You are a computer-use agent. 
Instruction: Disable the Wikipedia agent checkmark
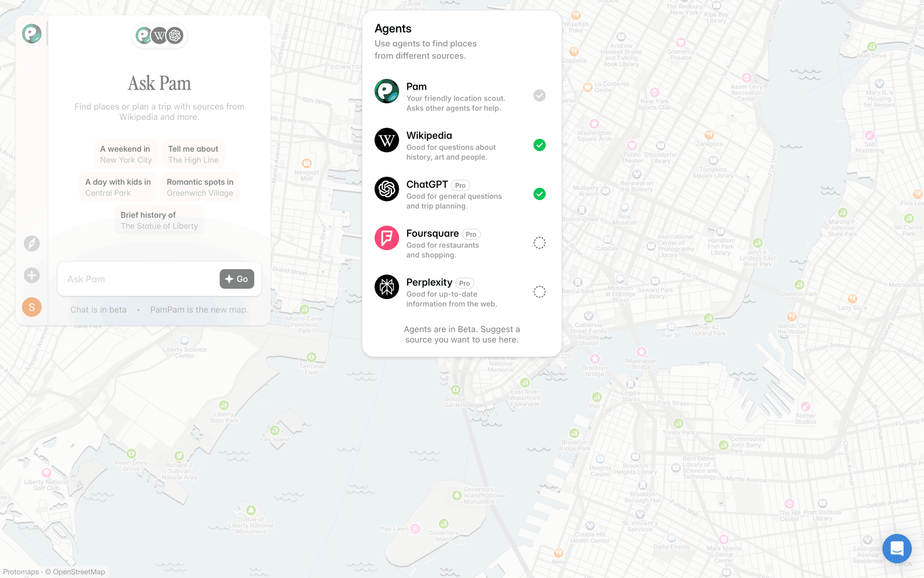pos(539,145)
